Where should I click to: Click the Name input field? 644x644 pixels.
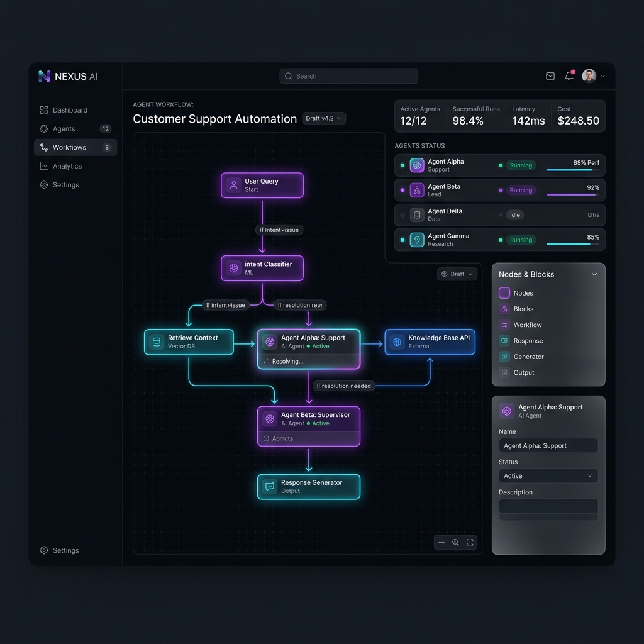[548, 446]
